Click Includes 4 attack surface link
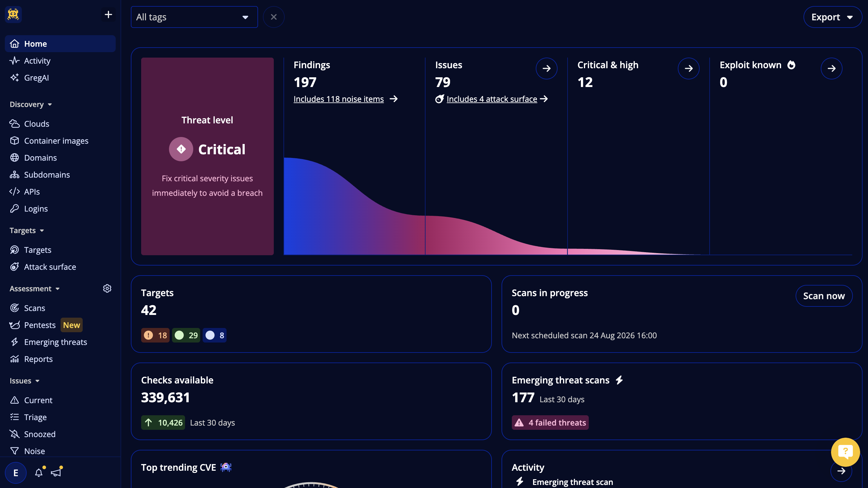The image size is (868, 488). click(492, 99)
